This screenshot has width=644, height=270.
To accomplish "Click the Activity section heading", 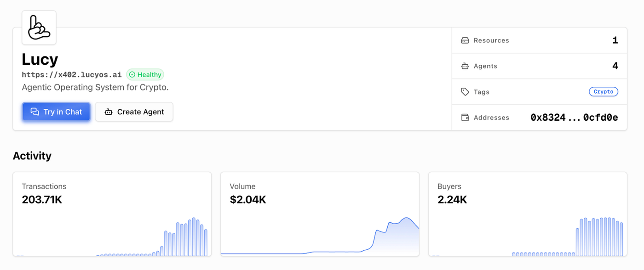I will click(x=32, y=156).
